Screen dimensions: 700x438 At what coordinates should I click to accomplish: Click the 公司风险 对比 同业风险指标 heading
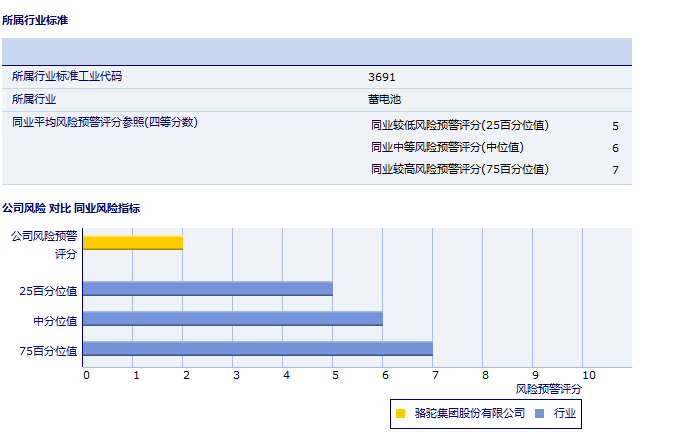(71, 208)
